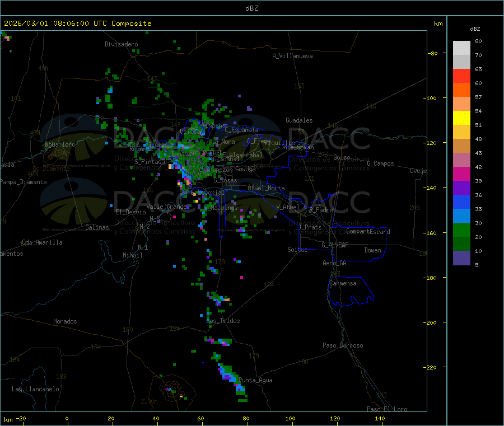
Task: Click the legend value 65
Action: click(x=478, y=69)
